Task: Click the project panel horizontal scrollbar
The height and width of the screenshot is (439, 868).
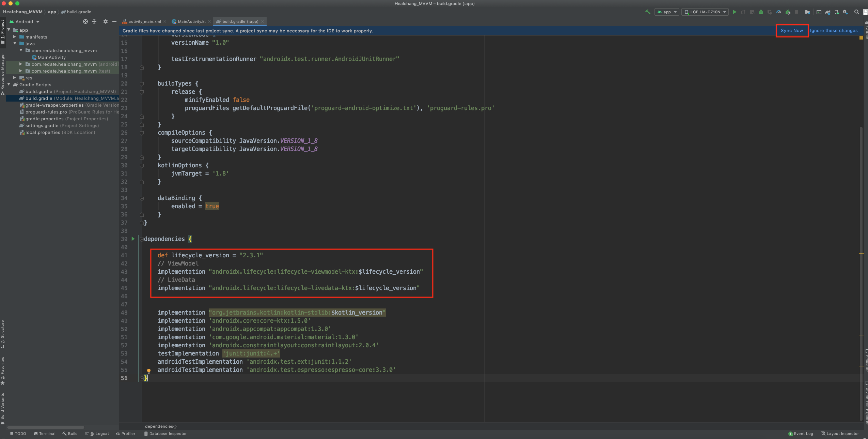Action: click(x=46, y=427)
